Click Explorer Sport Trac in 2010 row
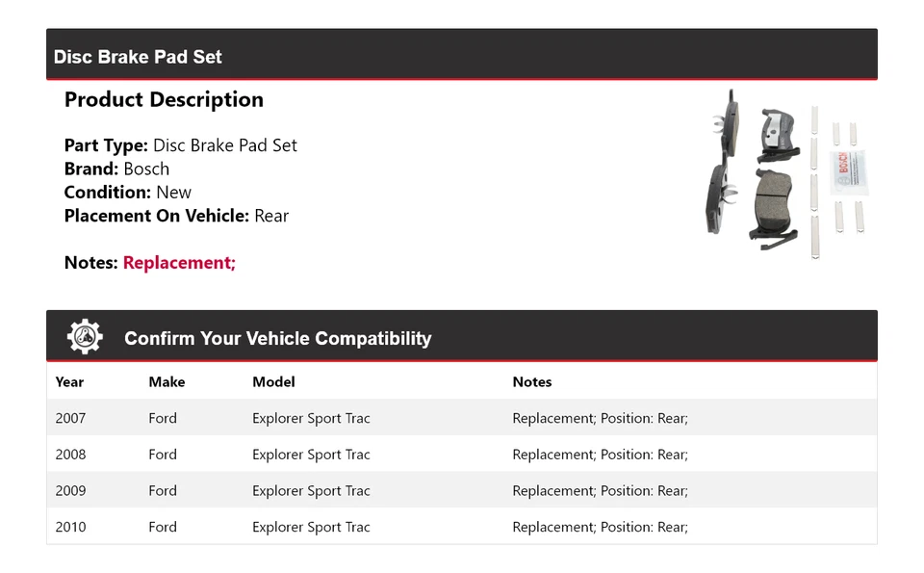This screenshot has height=573, width=924. point(311,527)
